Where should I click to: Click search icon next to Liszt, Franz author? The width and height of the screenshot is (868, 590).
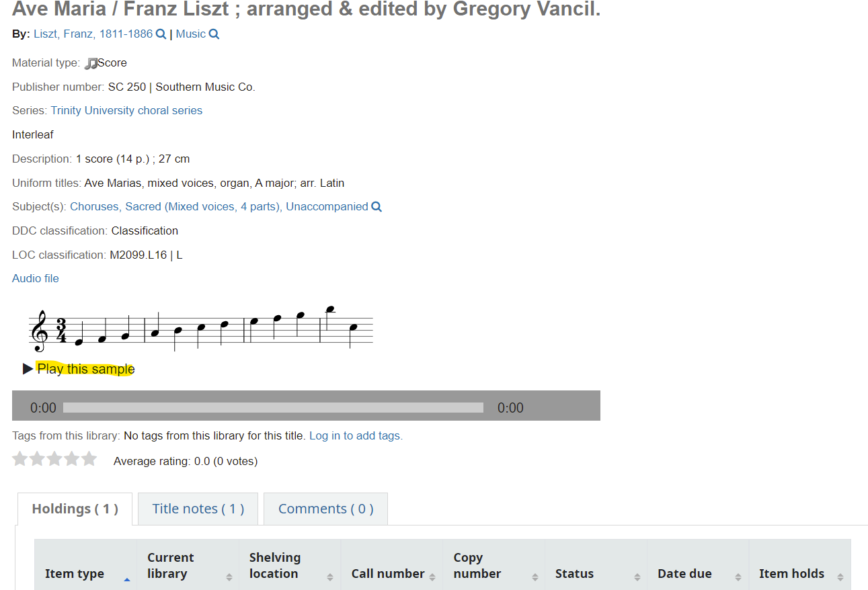[161, 34]
